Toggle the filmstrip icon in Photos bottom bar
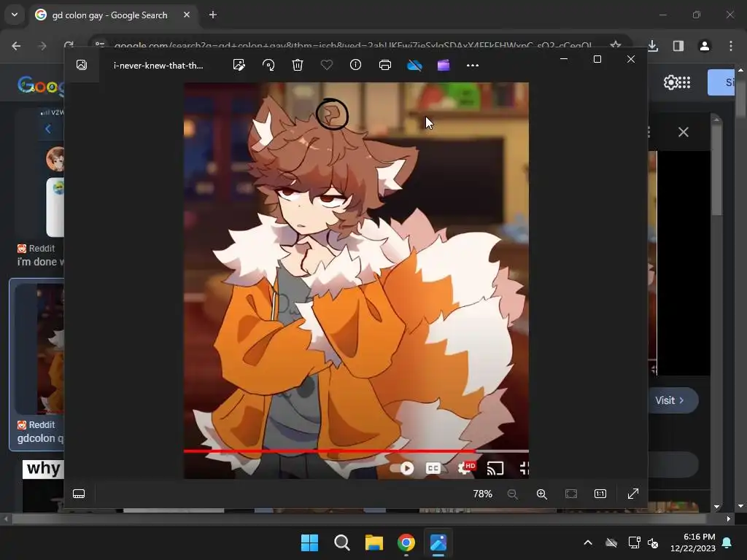The height and width of the screenshot is (560, 747). point(79,494)
